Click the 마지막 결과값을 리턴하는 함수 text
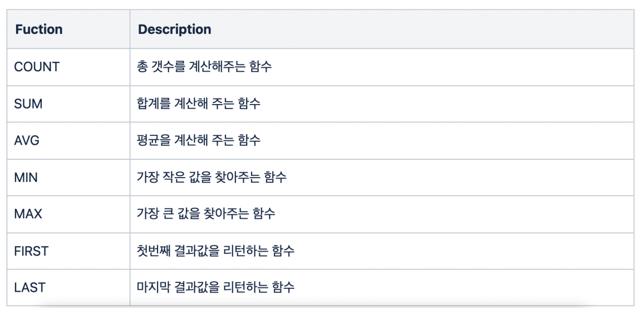The image size is (644, 314). click(x=215, y=287)
